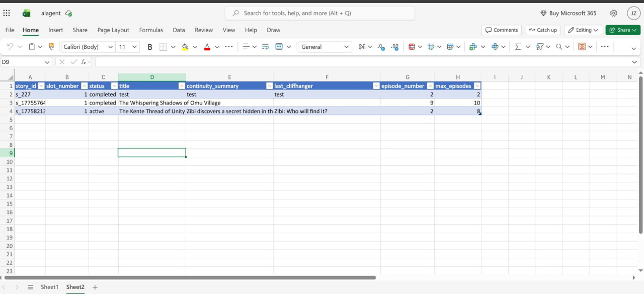This screenshot has width=644, height=294.
Task: Open the last_cliffhanger column filter
Action: [x=376, y=86]
